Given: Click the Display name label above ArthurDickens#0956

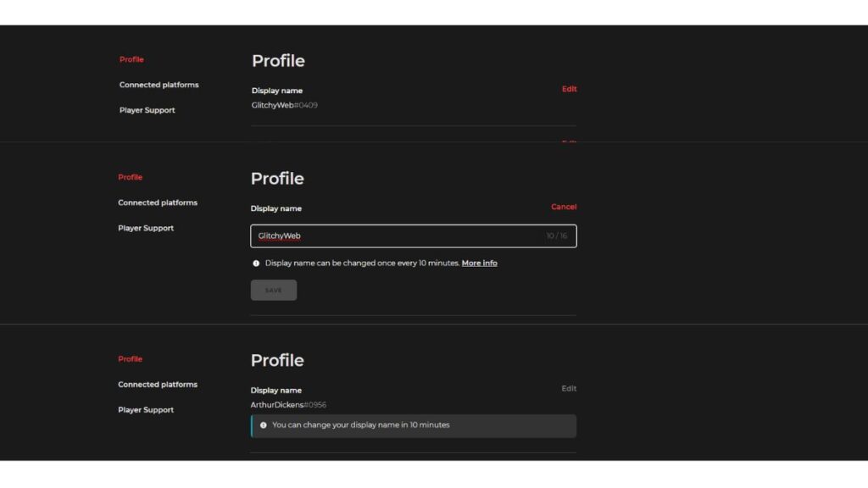Looking at the screenshot, I should tap(276, 391).
